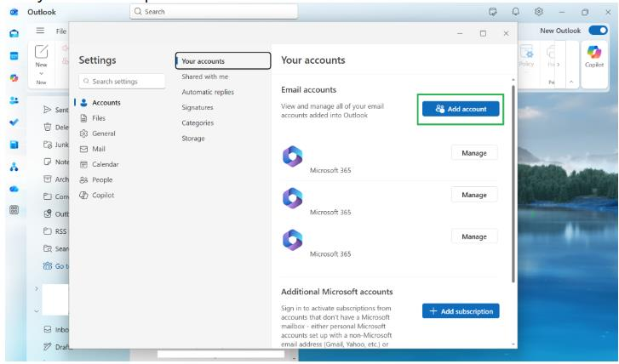Expand the collapsed folder group chevron

(37, 288)
